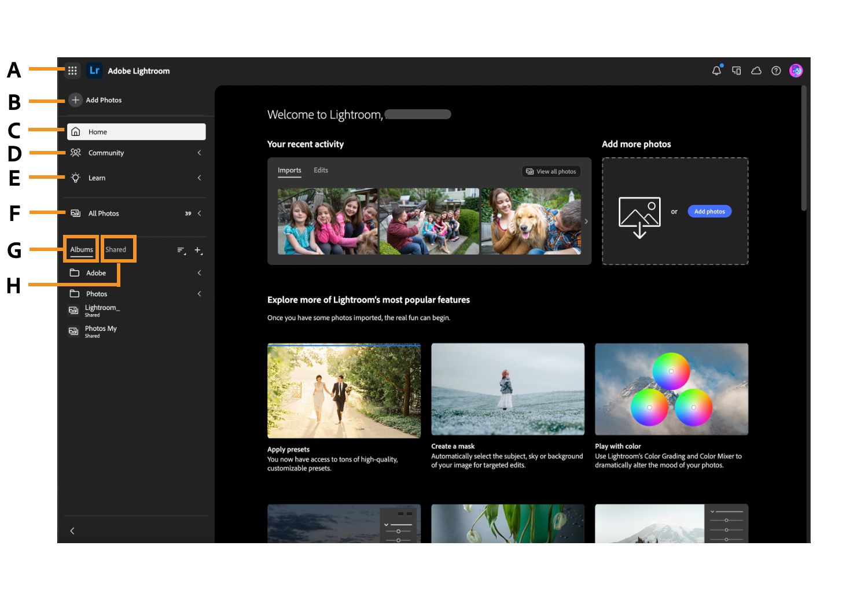This screenshot has width=868, height=601.
Task: Collapse the Adobe album folder
Action: 199,272
